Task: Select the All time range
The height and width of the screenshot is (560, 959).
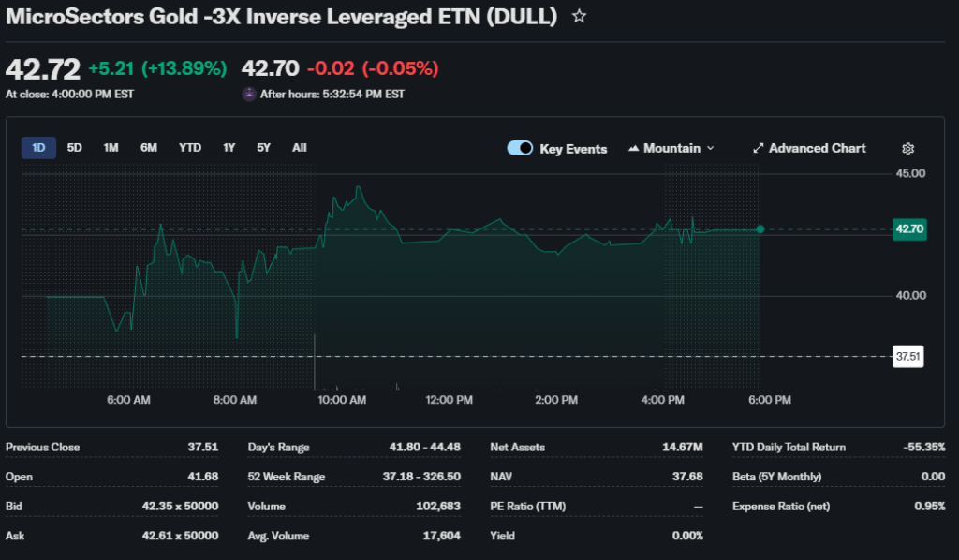Action: (299, 148)
